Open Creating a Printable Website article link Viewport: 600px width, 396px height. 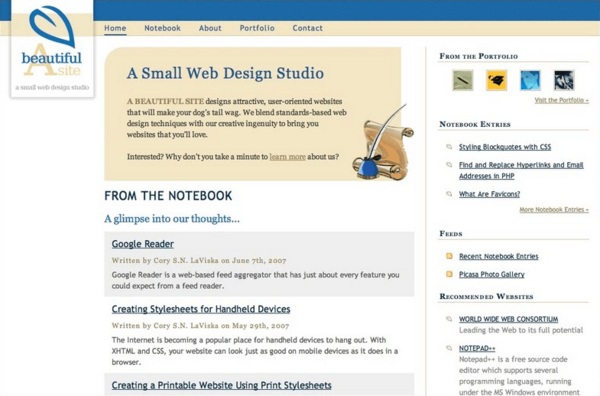tap(222, 385)
